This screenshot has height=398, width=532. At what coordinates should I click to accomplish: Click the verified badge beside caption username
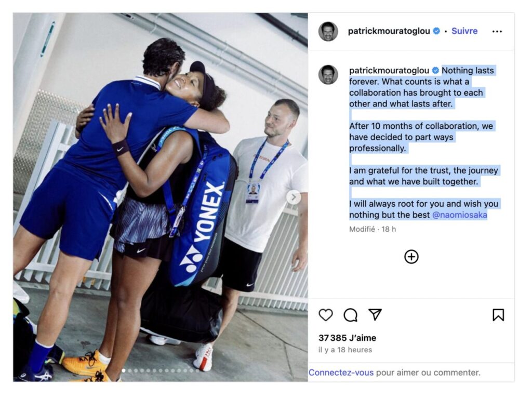point(435,71)
